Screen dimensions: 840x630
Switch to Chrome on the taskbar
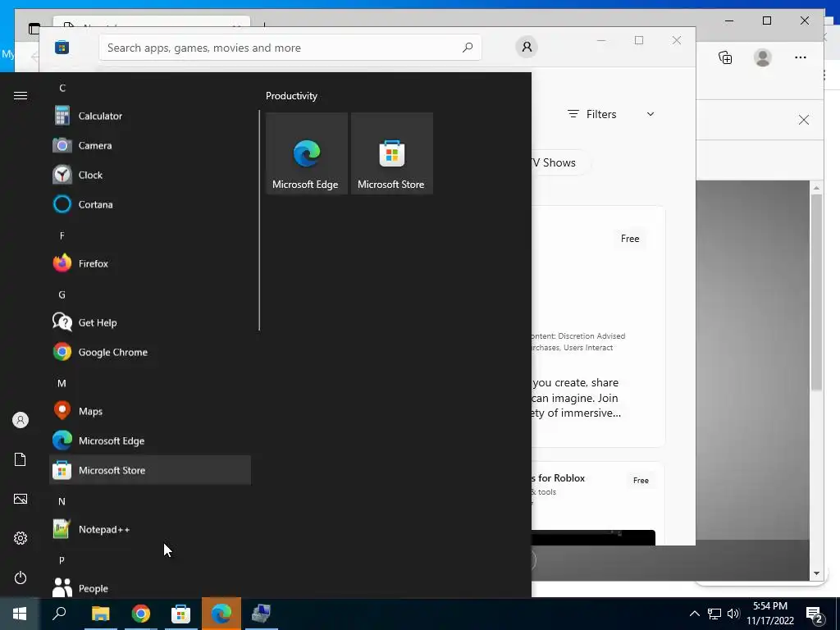pos(140,614)
